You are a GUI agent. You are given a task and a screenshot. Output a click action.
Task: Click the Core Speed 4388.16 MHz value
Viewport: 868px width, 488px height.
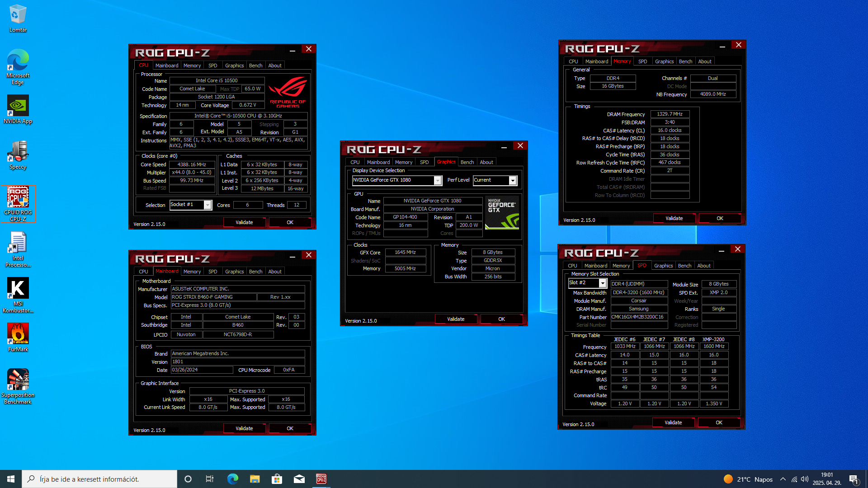pyautogui.click(x=192, y=164)
